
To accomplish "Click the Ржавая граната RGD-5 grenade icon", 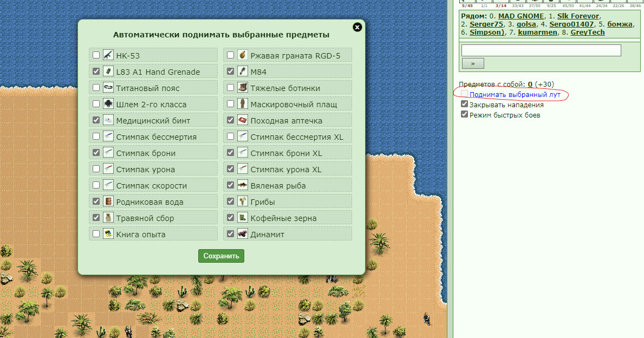I will coord(242,55).
